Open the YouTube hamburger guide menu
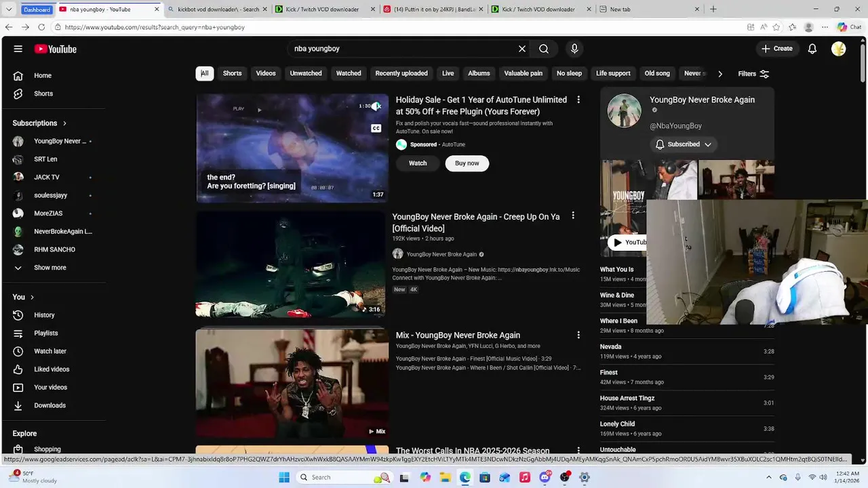Viewport: 868px width, 488px height. pyautogui.click(x=18, y=49)
